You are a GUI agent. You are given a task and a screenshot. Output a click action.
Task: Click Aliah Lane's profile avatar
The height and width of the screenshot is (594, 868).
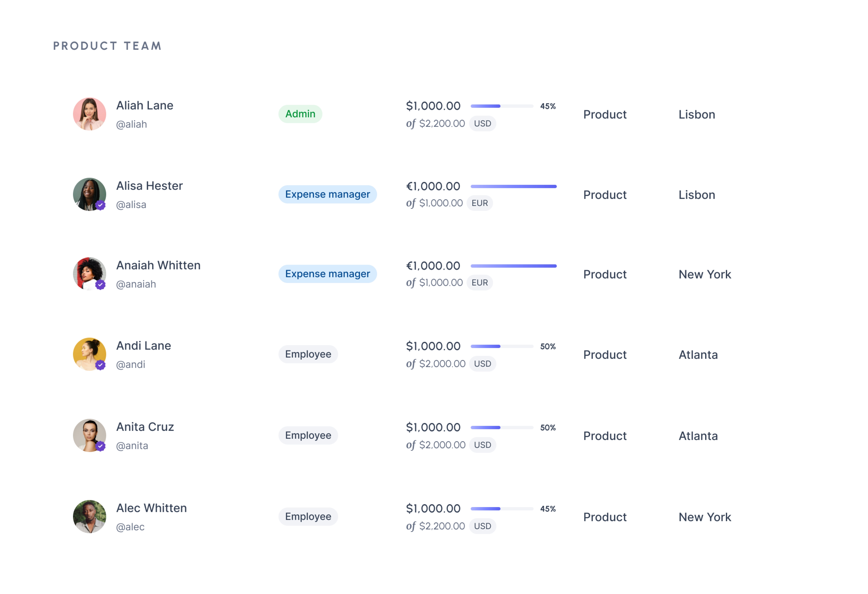click(89, 114)
